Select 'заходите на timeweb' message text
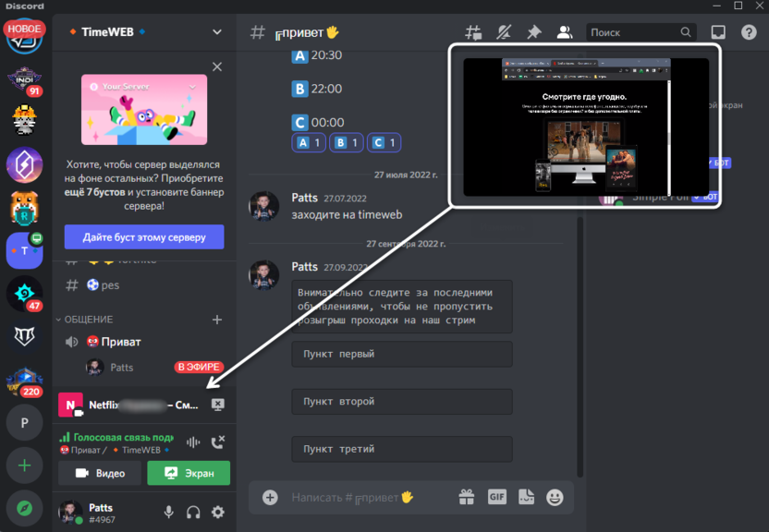This screenshot has width=769, height=532. click(x=347, y=215)
